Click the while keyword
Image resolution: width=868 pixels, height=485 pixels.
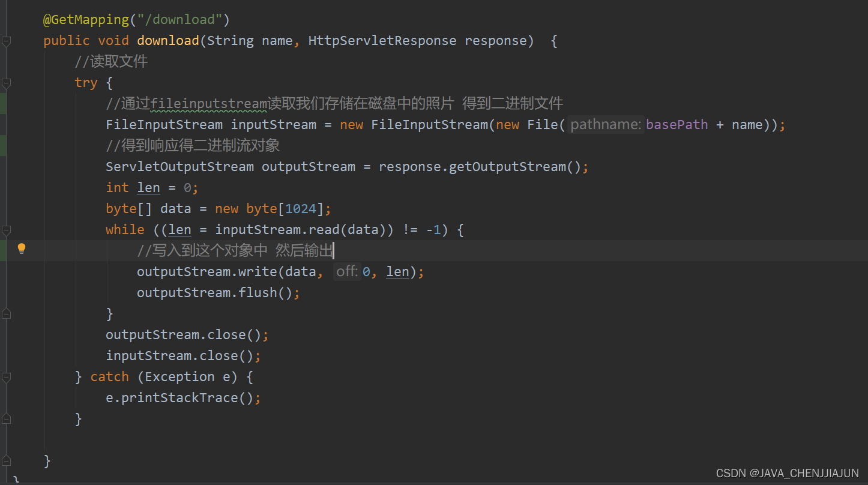pyautogui.click(x=125, y=230)
